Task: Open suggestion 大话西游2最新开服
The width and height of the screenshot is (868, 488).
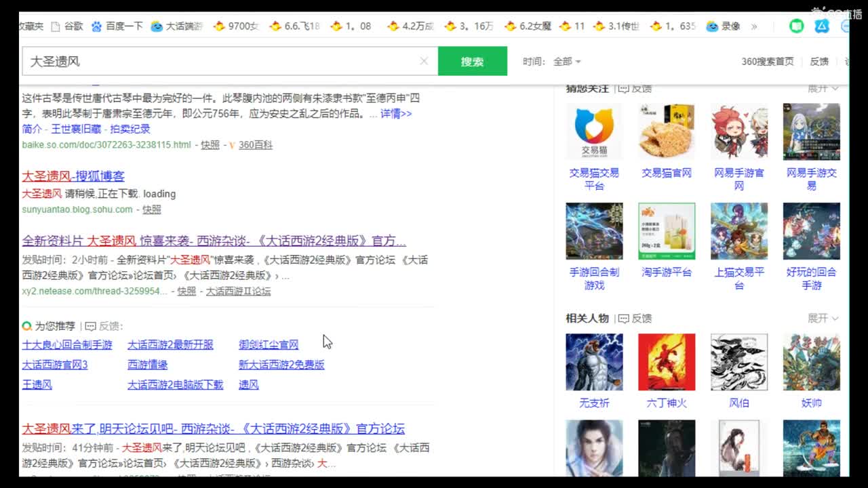Action: pos(170,344)
